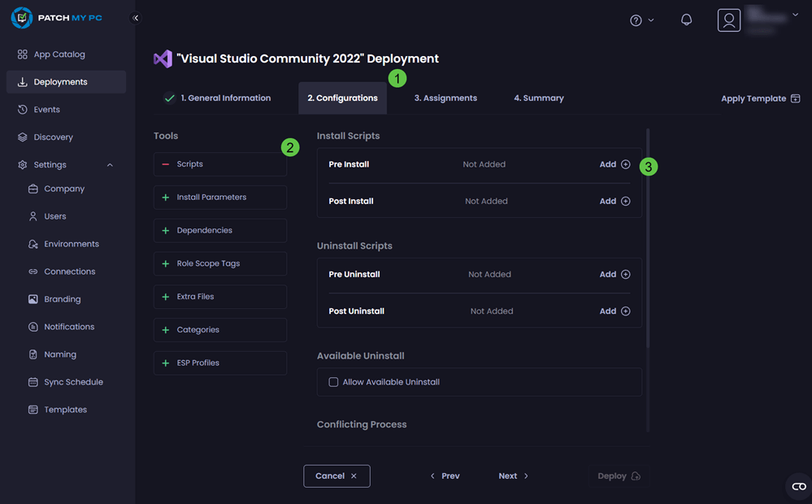This screenshot has height=504, width=812.
Task: Click the Cancel button
Action: click(337, 476)
